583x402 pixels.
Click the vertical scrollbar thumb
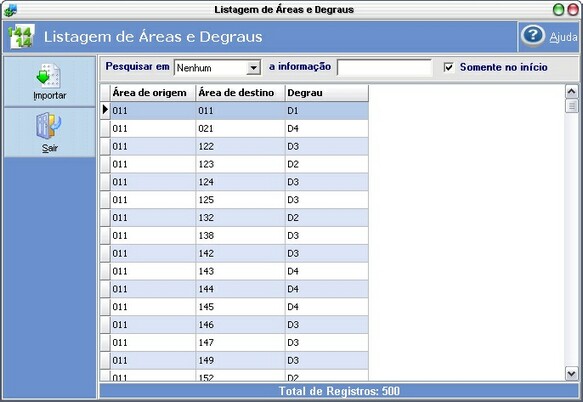[571, 106]
